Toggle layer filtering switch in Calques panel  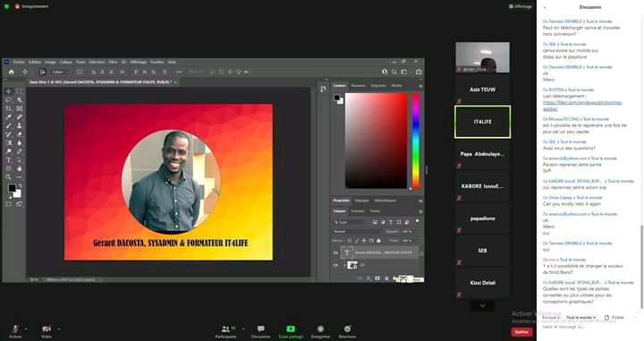(418, 221)
